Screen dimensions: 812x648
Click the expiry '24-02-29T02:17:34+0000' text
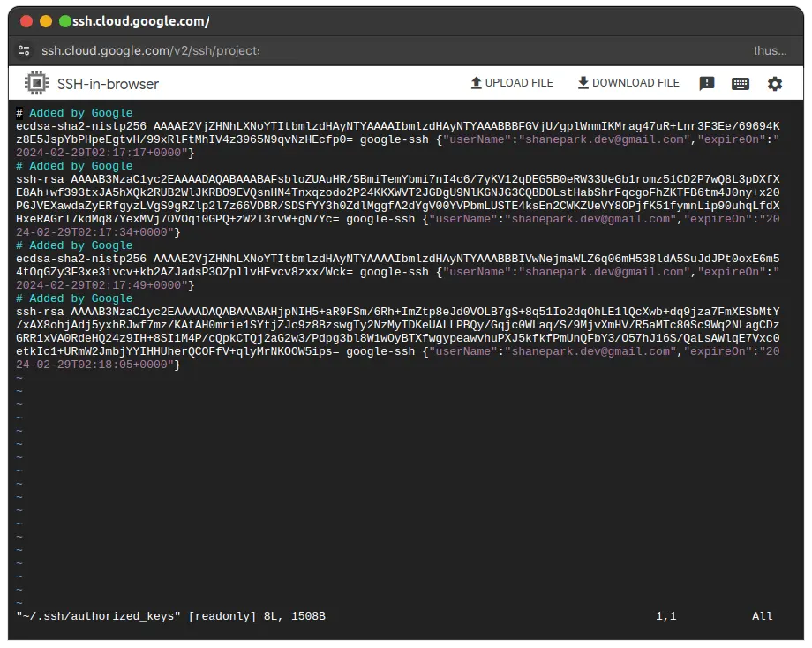[92, 232]
